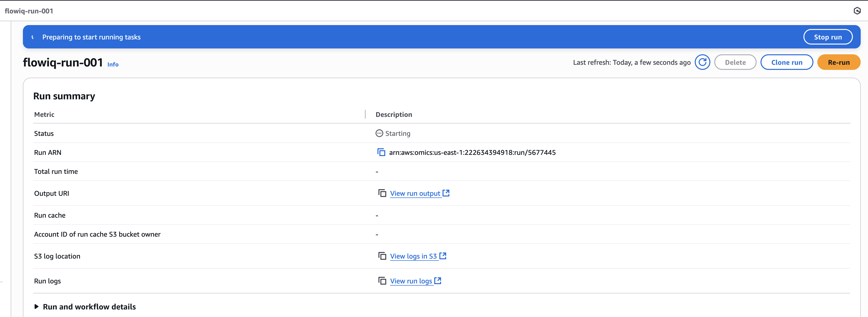Open the hexagon icon in top-right corner

click(x=857, y=11)
